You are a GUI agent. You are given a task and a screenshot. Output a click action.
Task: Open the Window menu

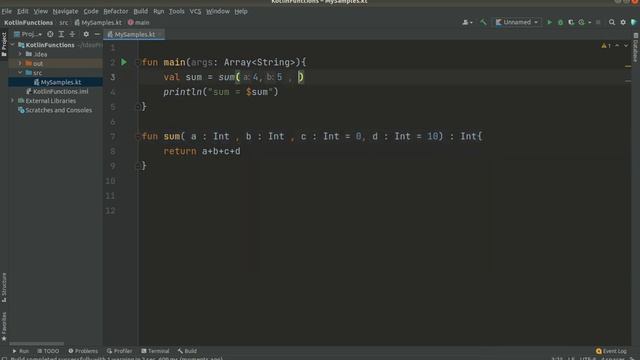(x=218, y=11)
